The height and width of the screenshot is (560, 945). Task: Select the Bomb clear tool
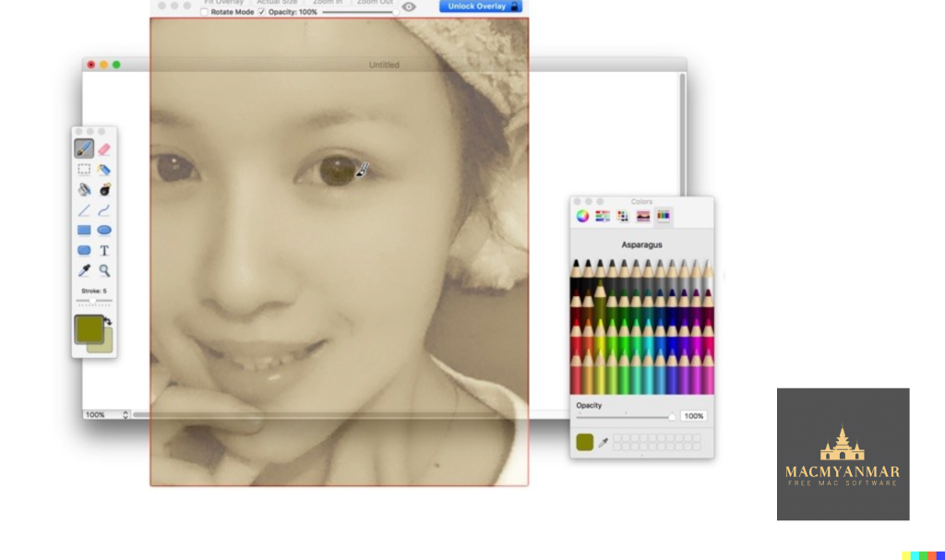[104, 189]
